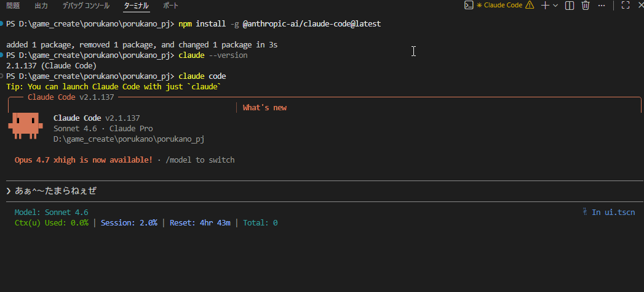Click the warning triangle icon in terminal header

530,6
